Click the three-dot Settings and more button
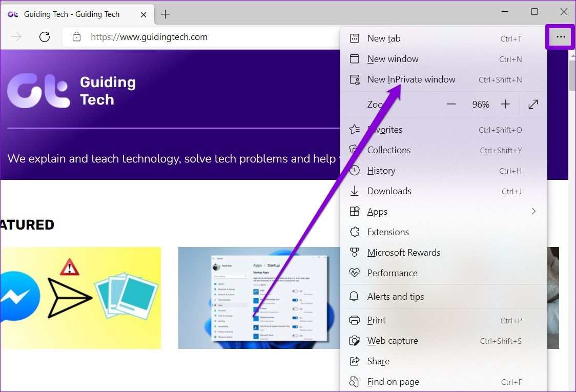Viewport: 576px width, 392px height. click(x=561, y=37)
